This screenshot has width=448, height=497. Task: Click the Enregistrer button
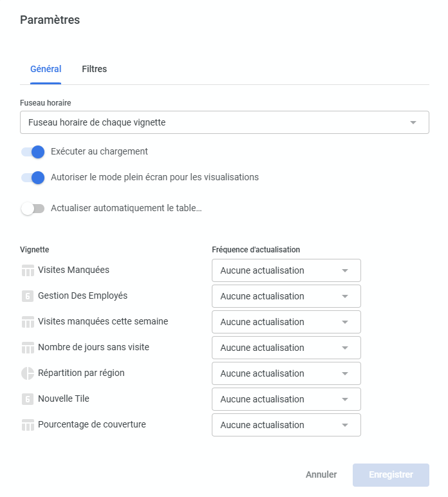point(391,474)
